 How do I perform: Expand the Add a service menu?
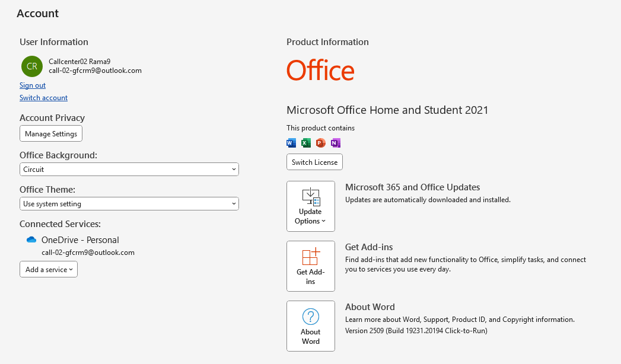click(49, 269)
